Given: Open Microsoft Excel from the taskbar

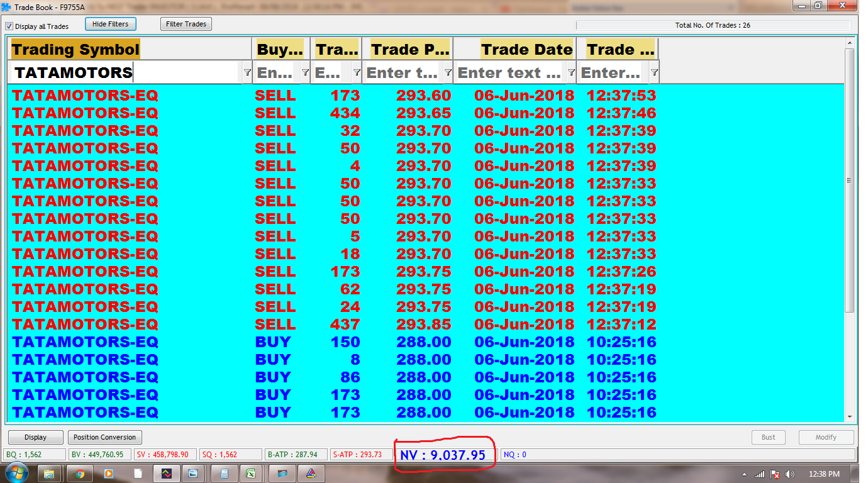Looking at the screenshot, I should click(x=250, y=474).
